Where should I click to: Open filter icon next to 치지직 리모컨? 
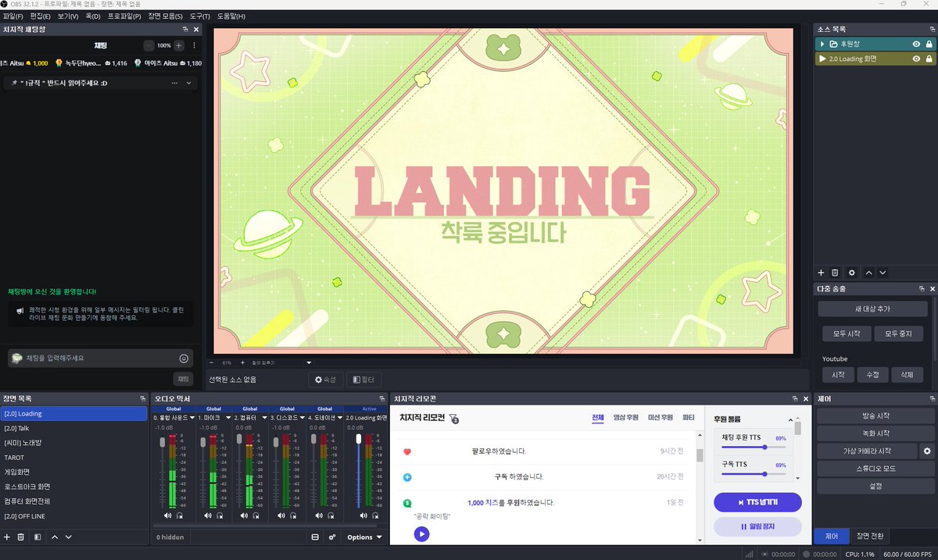(453, 419)
